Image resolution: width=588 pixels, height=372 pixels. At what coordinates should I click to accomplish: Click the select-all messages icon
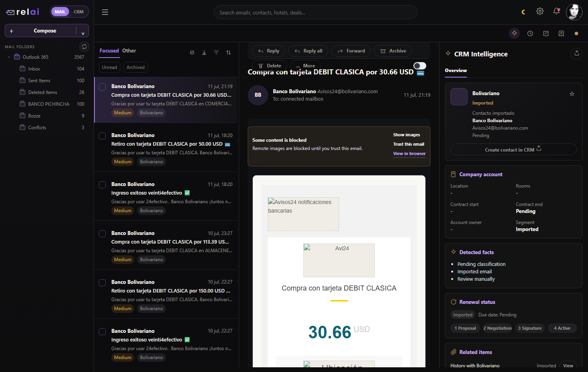(192, 52)
